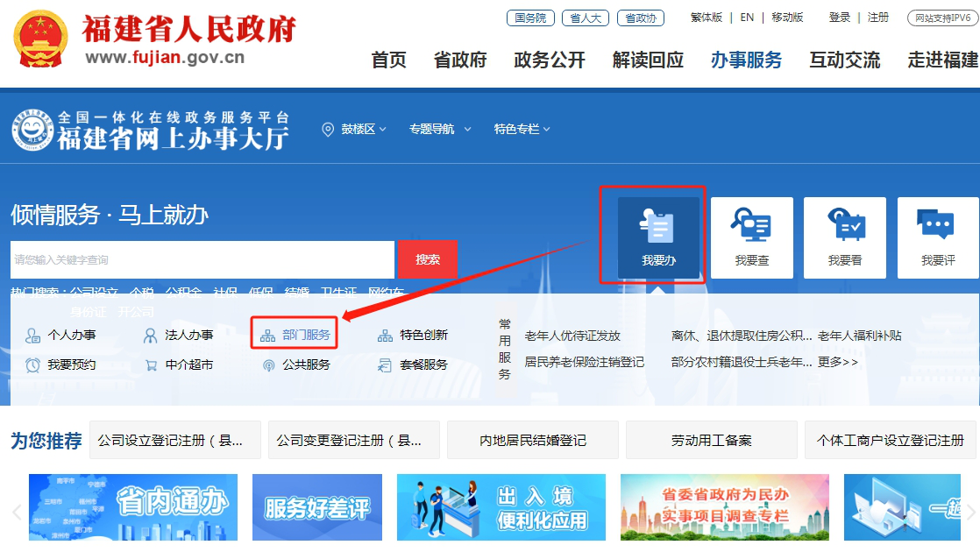Open the 部门服务 link
The width and height of the screenshot is (980, 552).
click(306, 335)
